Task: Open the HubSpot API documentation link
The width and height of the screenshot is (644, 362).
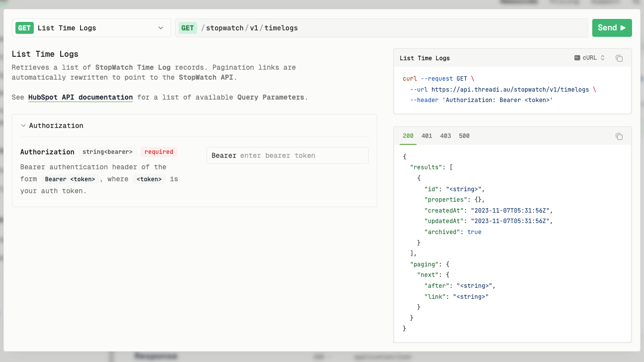Action: click(x=80, y=97)
